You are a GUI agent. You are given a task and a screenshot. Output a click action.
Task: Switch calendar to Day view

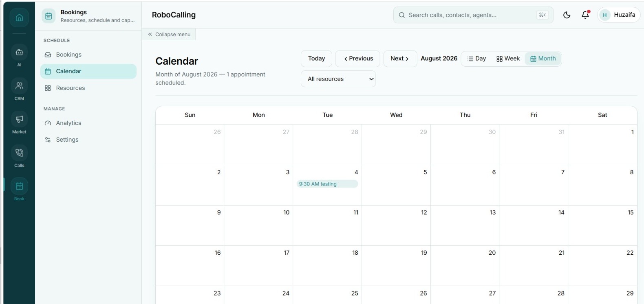476,59
